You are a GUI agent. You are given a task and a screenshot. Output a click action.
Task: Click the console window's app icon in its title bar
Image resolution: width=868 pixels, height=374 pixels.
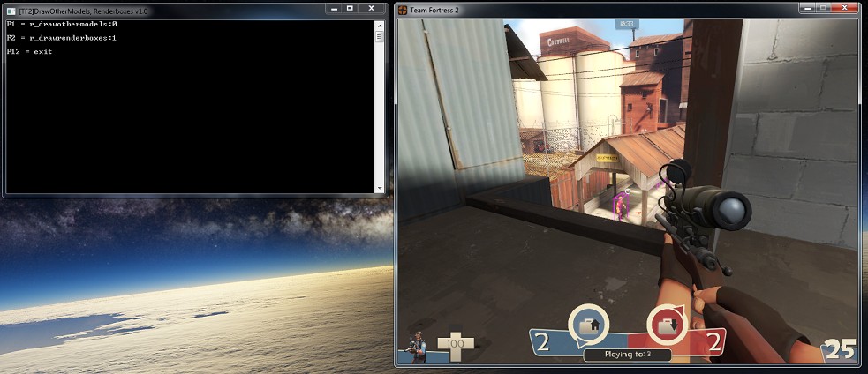11,11
